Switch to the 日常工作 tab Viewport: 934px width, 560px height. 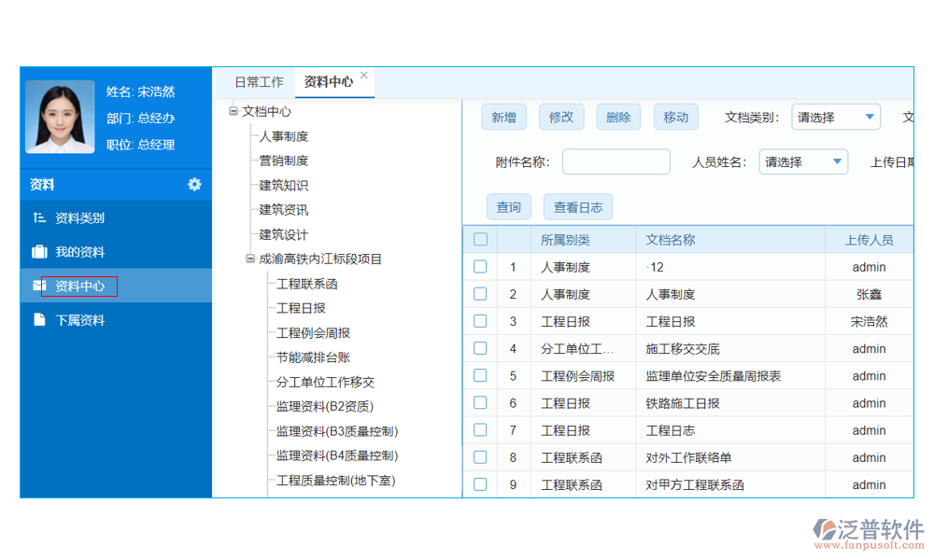click(x=258, y=81)
